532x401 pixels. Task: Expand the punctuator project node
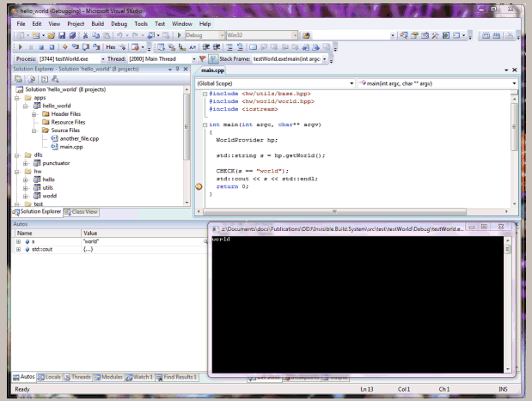pos(25,162)
